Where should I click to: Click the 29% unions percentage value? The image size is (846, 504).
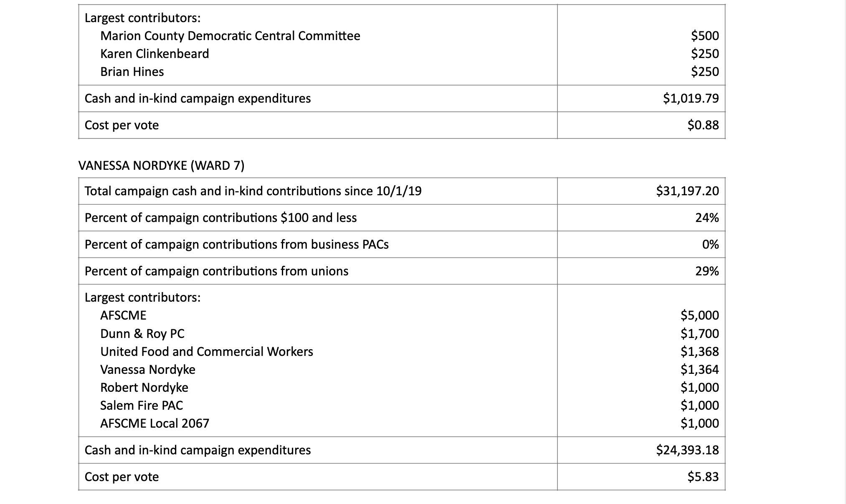tap(707, 271)
